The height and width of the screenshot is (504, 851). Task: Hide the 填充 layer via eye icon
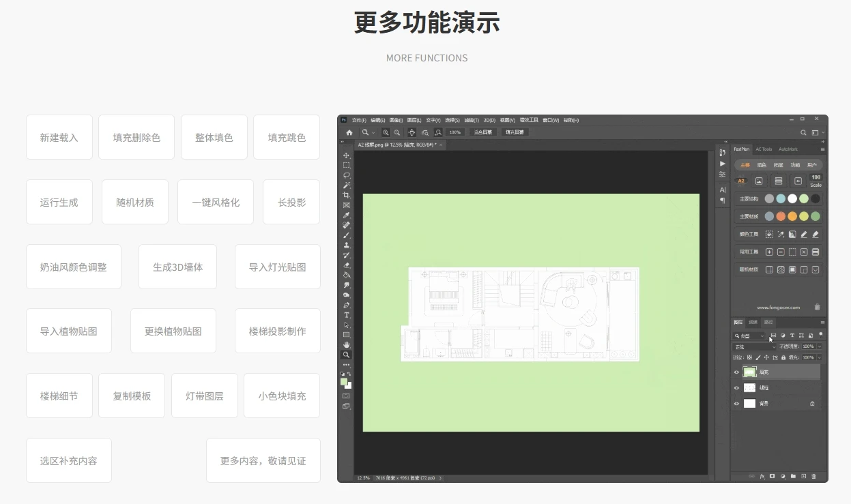[736, 372]
